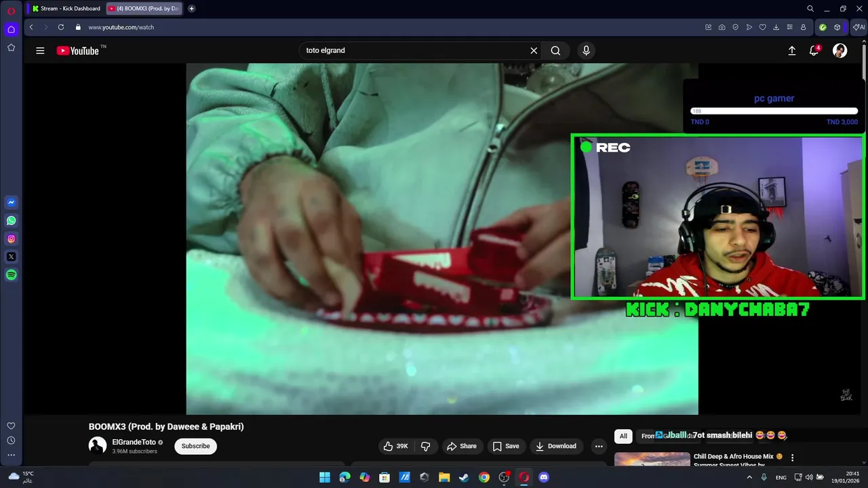Open Opera extensions cube icon
This screenshot has height=488, width=868.
click(837, 27)
